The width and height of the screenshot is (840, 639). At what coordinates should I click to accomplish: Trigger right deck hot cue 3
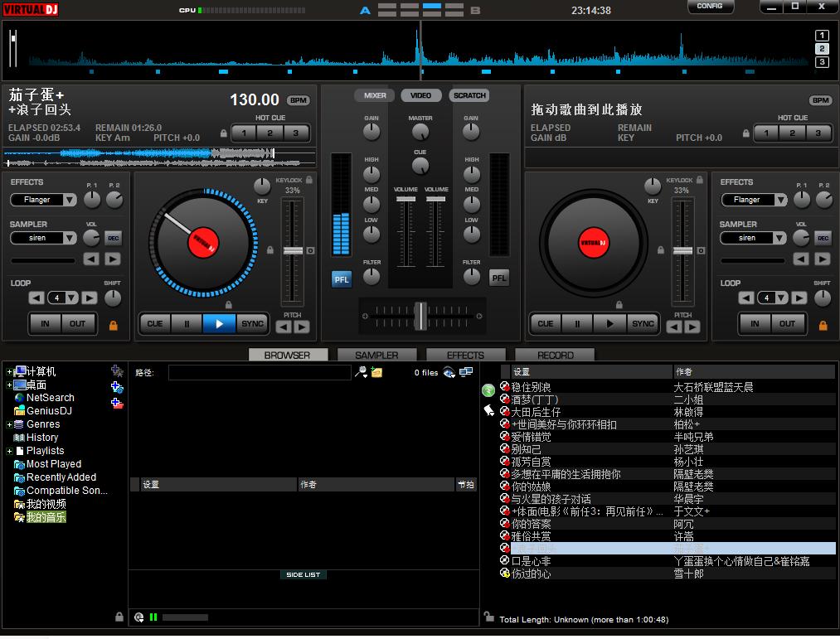(818, 133)
